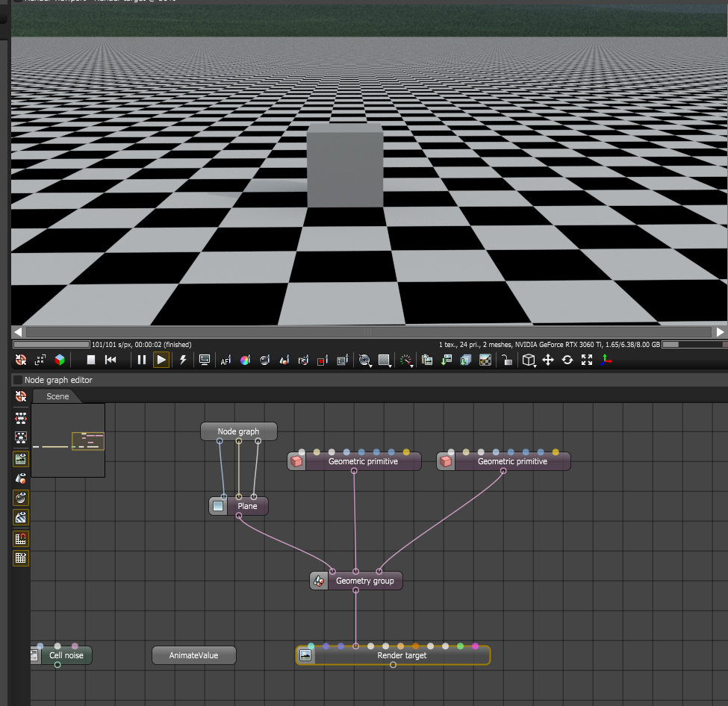This screenshot has height=706, width=728.
Task: Toggle the viewport lock padlock icon
Action: tap(506, 360)
